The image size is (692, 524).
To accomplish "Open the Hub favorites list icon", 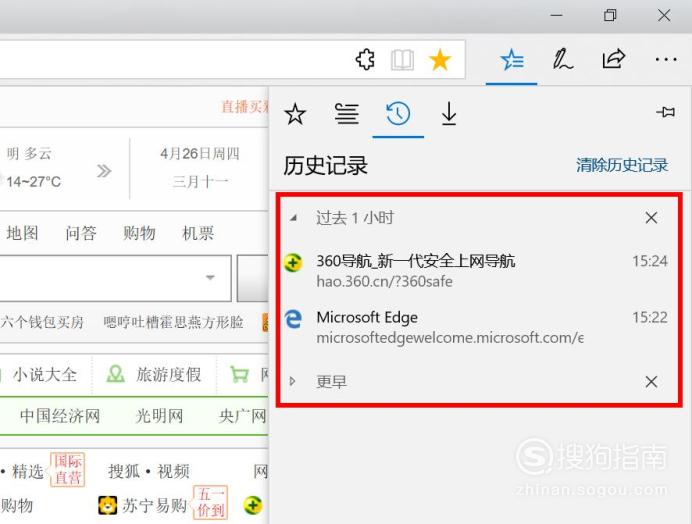I will pyautogui.click(x=512, y=60).
